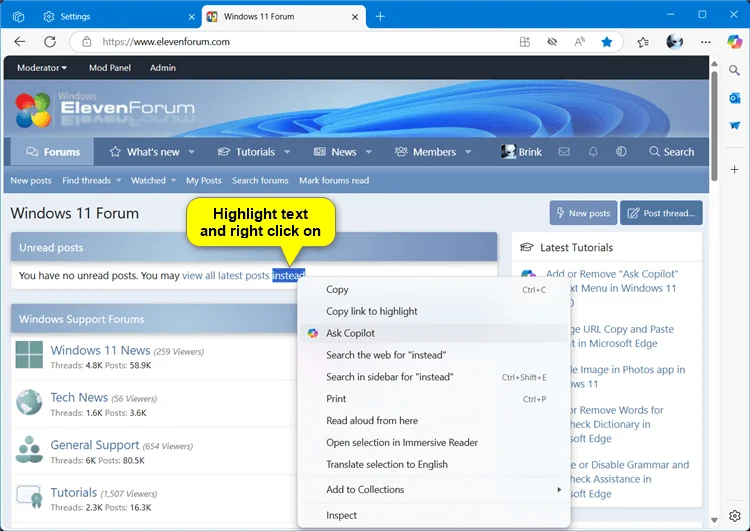The height and width of the screenshot is (531, 750).
Task: Click the browser Back arrow
Action: [x=20, y=42]
